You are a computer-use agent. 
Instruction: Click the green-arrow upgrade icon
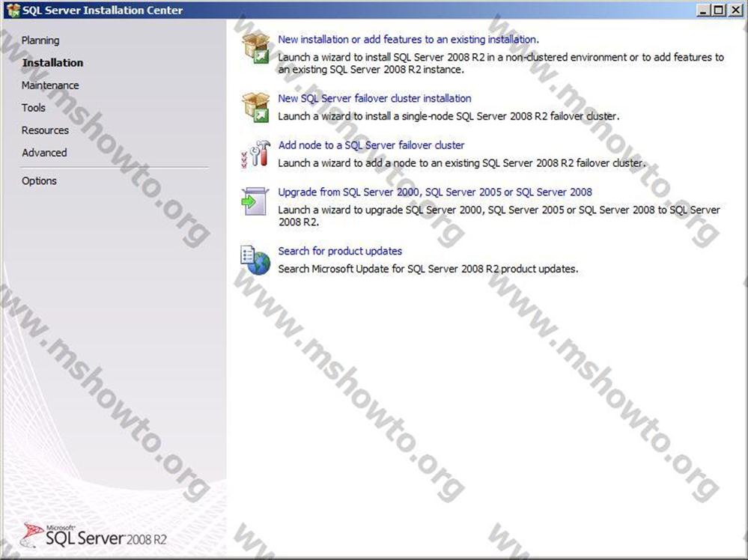click(255, 201)
